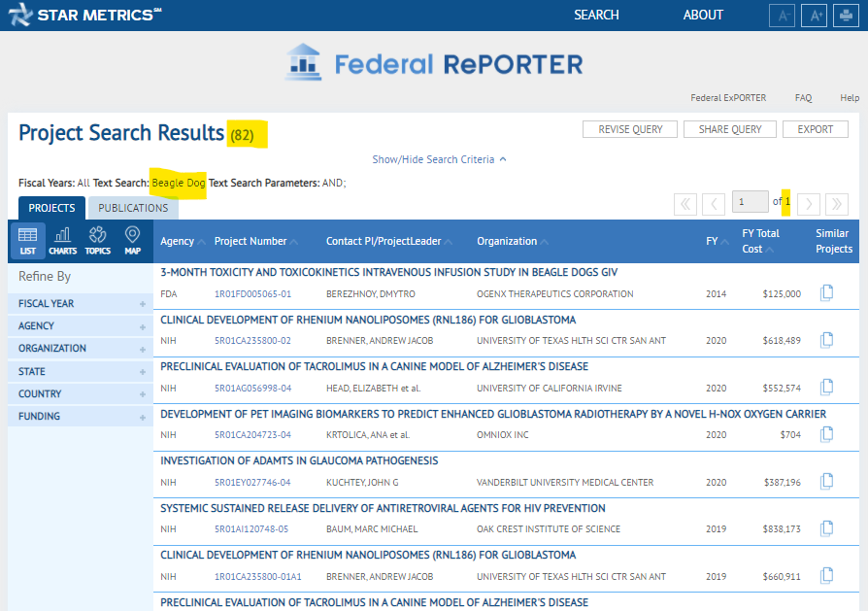The height and width of the screenshot is (611, 868).
Task: Expand the FISCAL YEAR refine filter
Action: click(81, 304)
